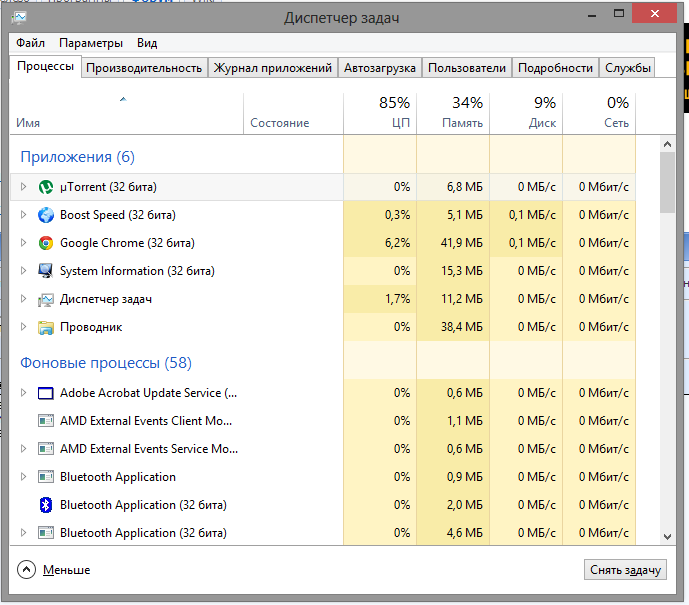Screen dimensions: 689x605
Task: Click the blue Bluetooth Application icon
Action: (x=45, y=505)
